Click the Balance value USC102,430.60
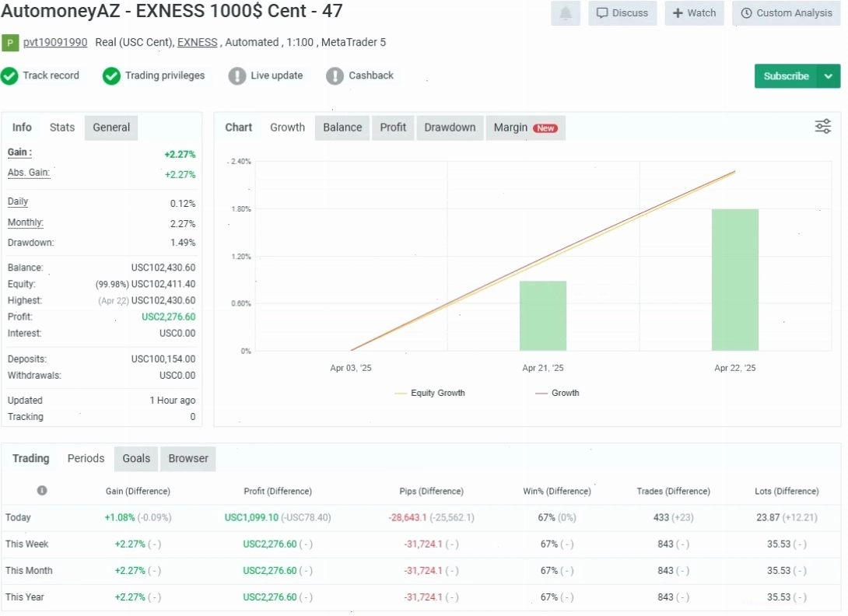This screenshot has height=616, width=848. click(163, 268)
